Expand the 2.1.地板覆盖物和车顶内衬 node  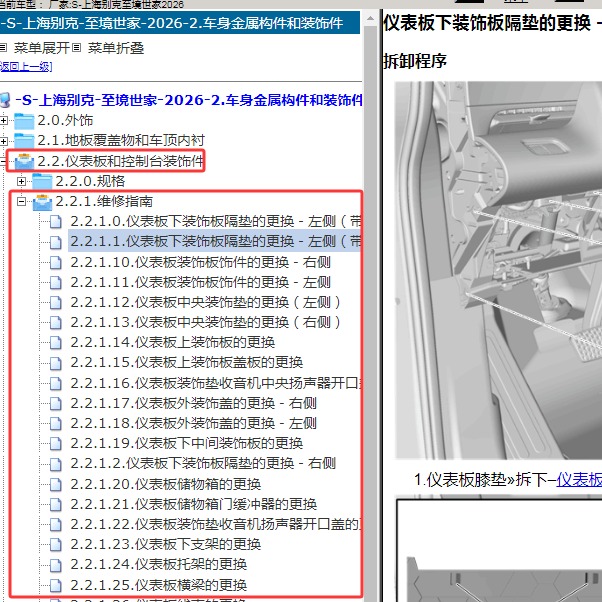tap(3, 141)
